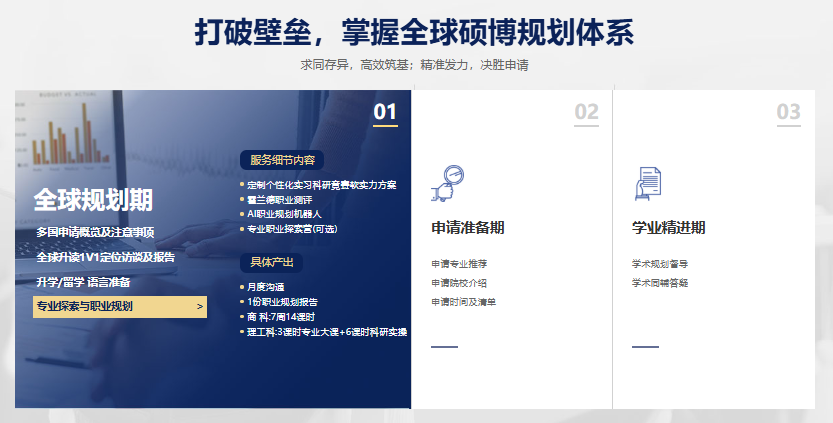Click the main title 打破壁垒，掌握全球硕博规划体系
The width and height of the screenshot is (833, 423).
(x=414, y=32)
